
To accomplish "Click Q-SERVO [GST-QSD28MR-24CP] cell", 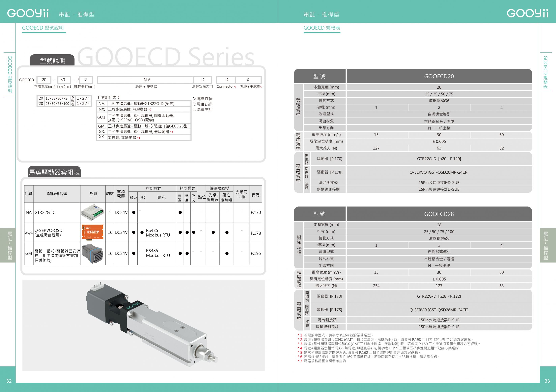I will 439,310.
